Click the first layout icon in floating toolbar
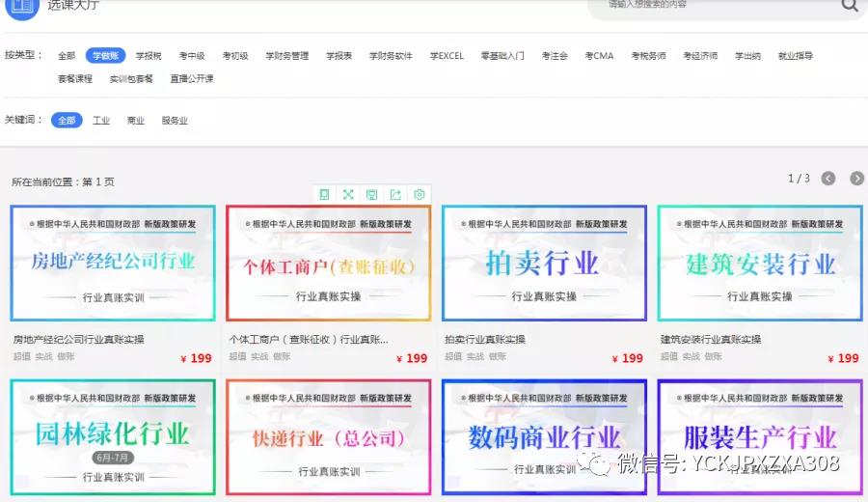This screenshot has width=868, height=502. click(x=324, y=194)
